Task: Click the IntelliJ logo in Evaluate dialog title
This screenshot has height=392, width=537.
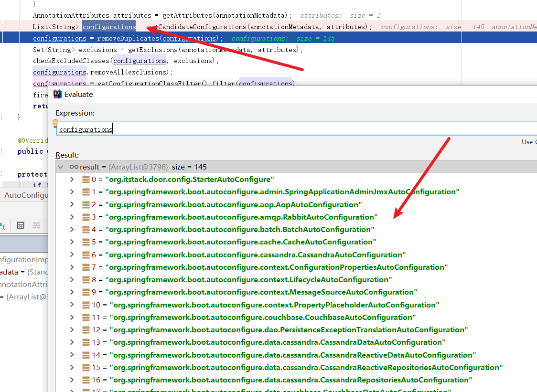Action: click(58, 94)
